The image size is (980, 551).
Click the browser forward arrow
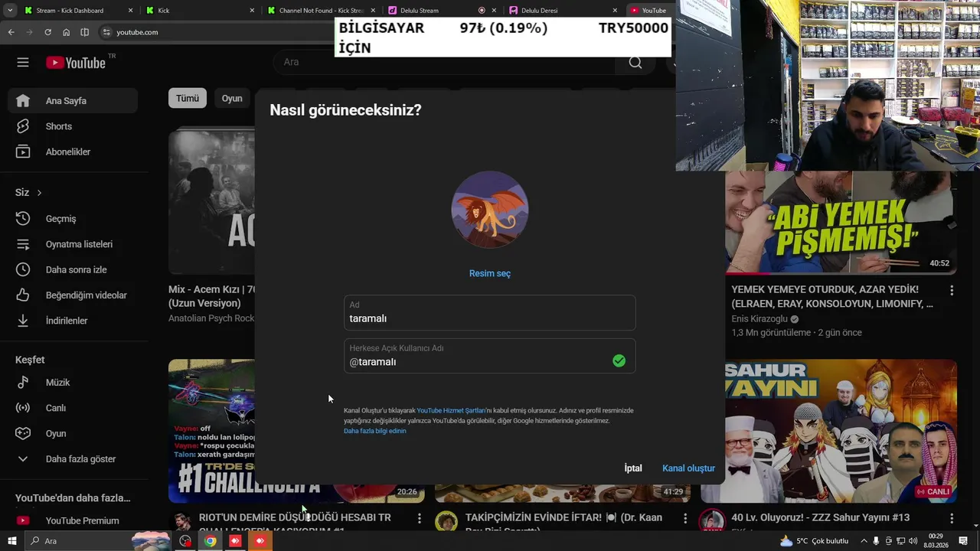point(29,32)
